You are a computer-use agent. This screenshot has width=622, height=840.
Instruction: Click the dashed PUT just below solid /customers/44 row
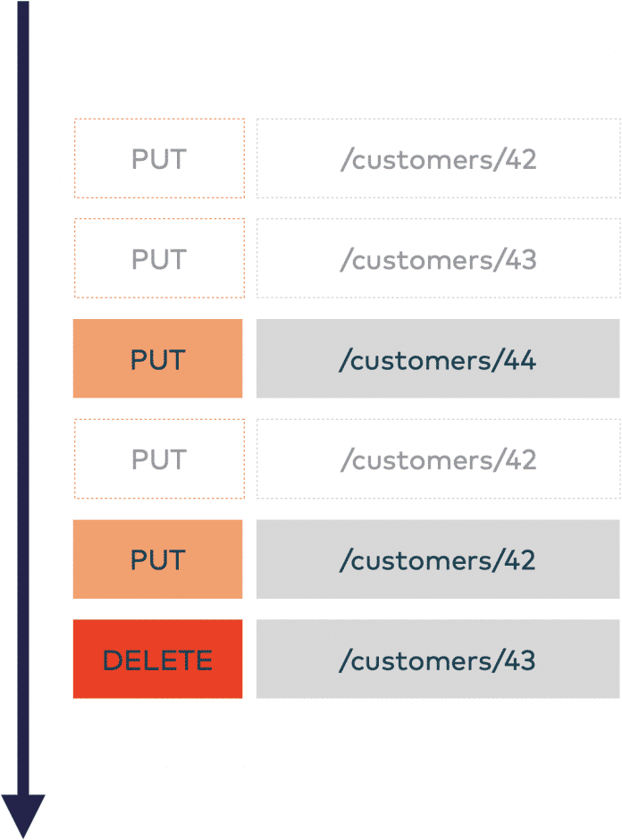pos(159,458)
